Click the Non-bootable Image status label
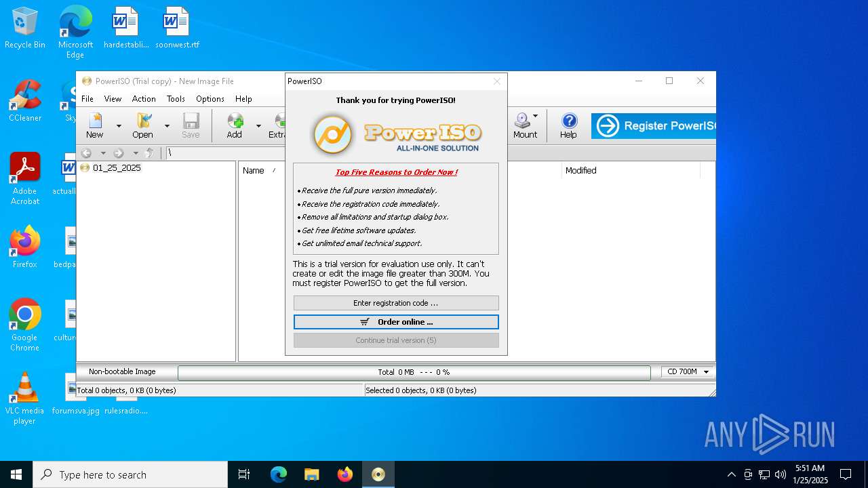Image resolution: width=868 pixels, height=488 pixels. tap(122, 371)
